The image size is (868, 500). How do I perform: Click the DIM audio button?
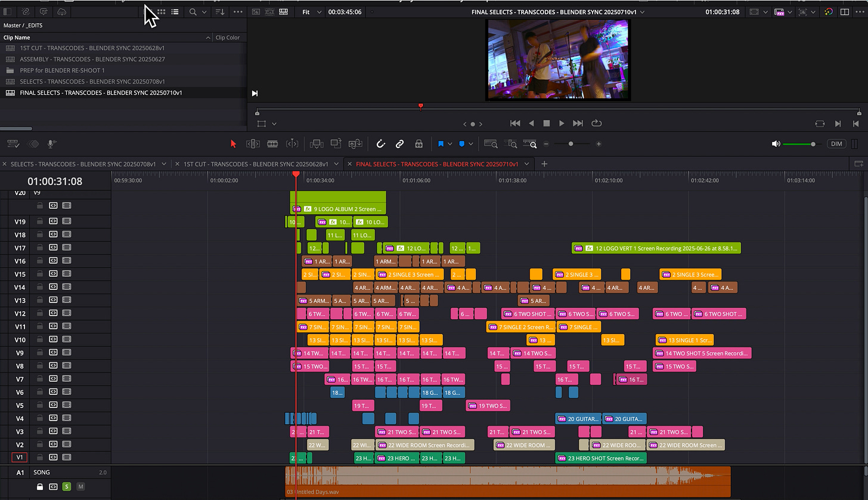pos(836,144)
